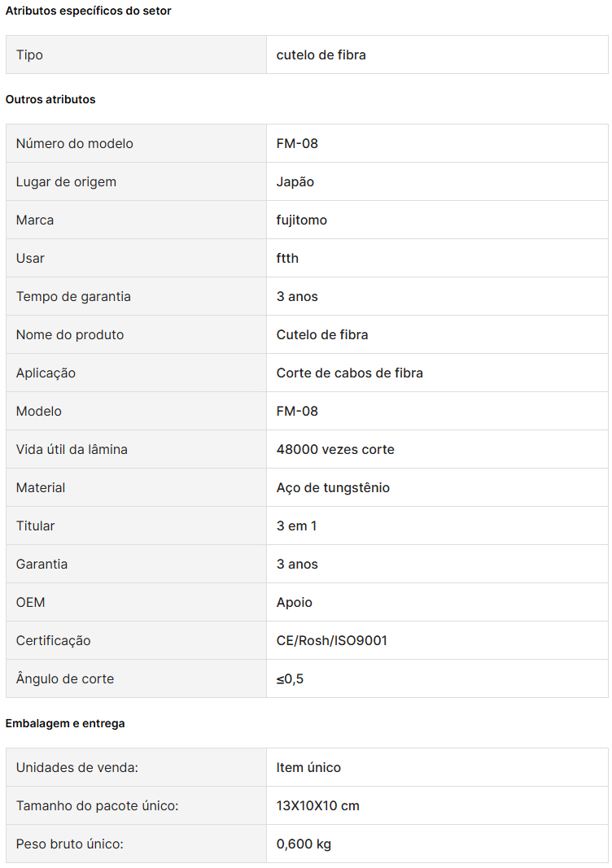The image size is (612, 868).
Task: Click the 'Outros atributos' section heading
Action: pos(50,99)
